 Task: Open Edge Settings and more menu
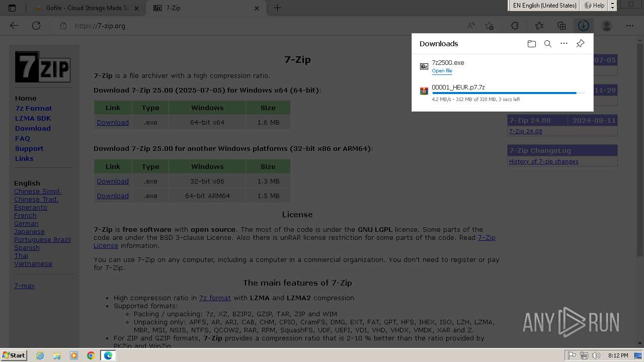click(x=630, y=26)
